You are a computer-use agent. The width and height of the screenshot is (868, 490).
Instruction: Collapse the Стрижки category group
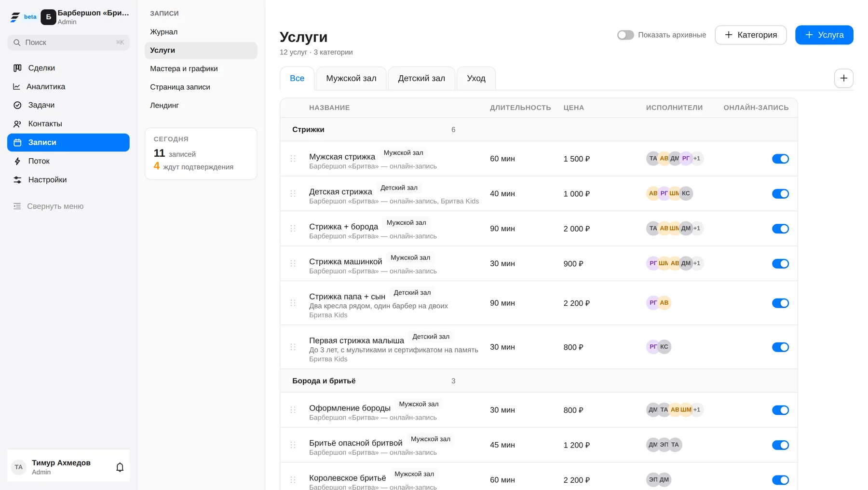[539, 129]
